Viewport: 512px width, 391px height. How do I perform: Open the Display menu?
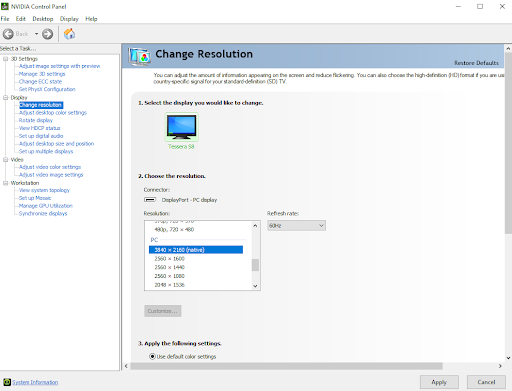coord(69,19)
